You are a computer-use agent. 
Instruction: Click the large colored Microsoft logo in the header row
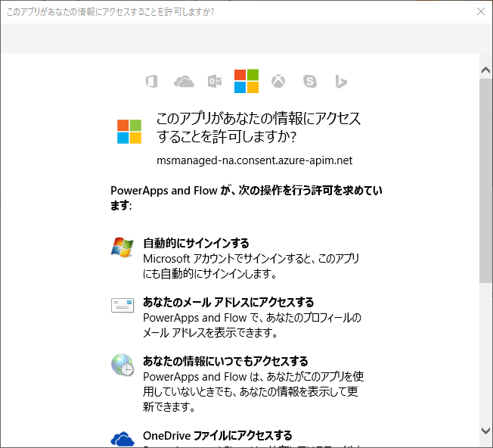(246, 81)
